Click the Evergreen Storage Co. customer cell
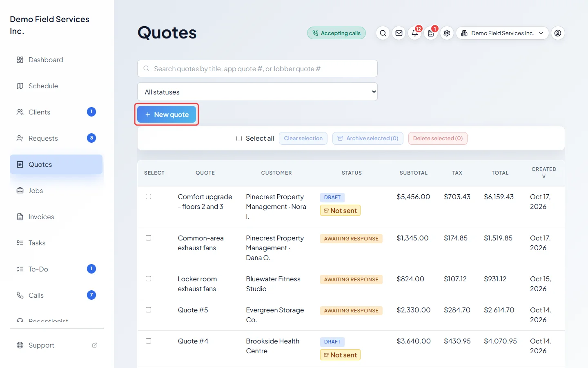 coord(275,315)
